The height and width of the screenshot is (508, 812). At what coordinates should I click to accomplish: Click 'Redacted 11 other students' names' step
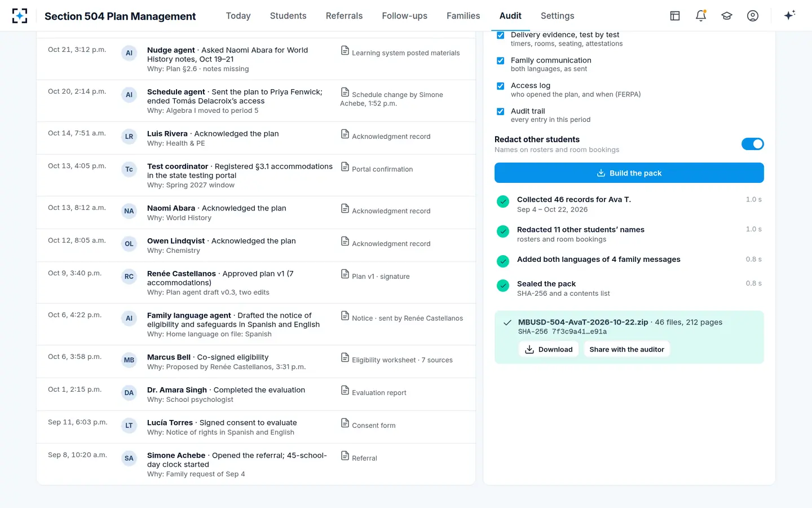click(x=629, y=234)
